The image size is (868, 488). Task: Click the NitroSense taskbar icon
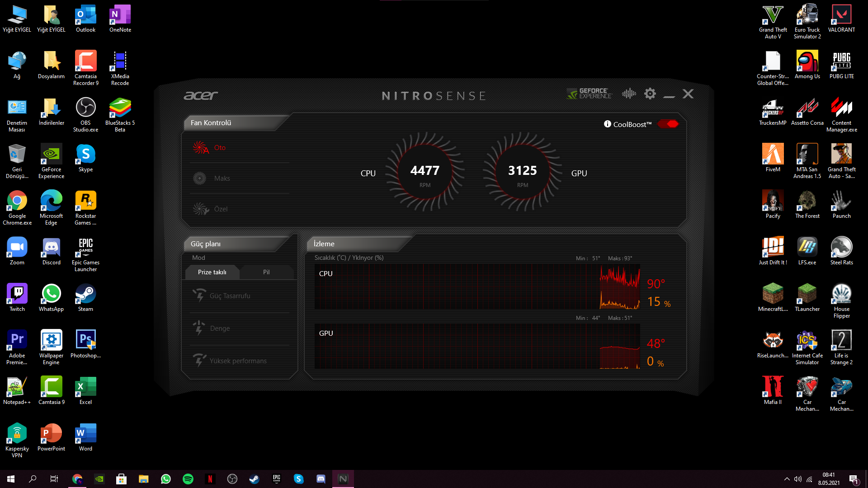tap(343, 479)
